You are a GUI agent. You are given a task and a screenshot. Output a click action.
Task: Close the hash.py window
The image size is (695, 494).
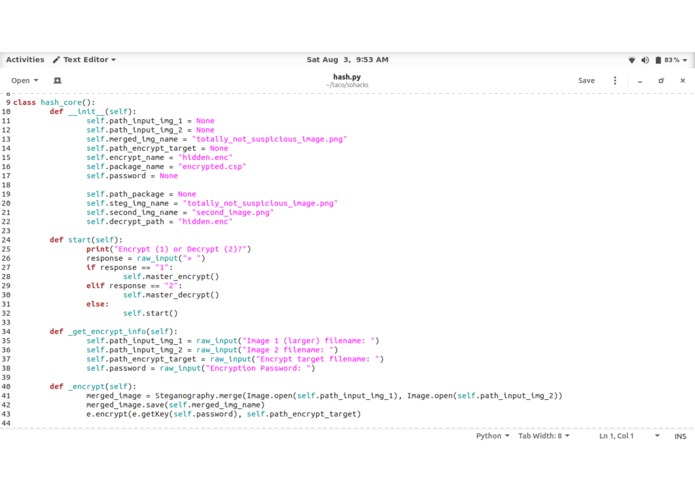pos(683,81)
